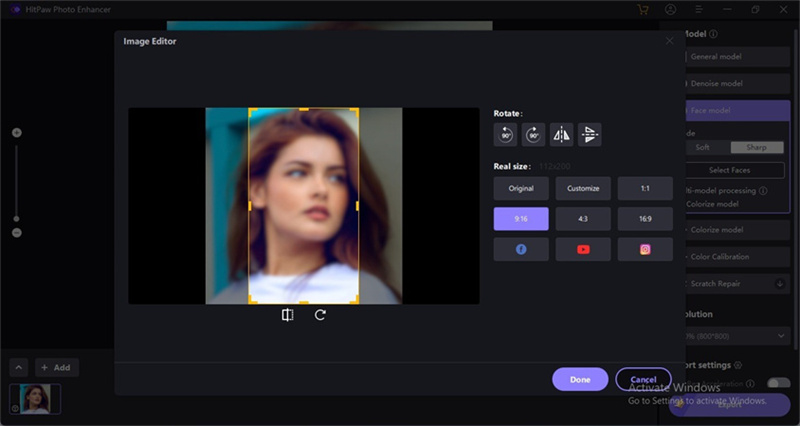Choose the 4:3 aspect ratio
The width and height of the screenshot is (800, 426).
point(583,219)
